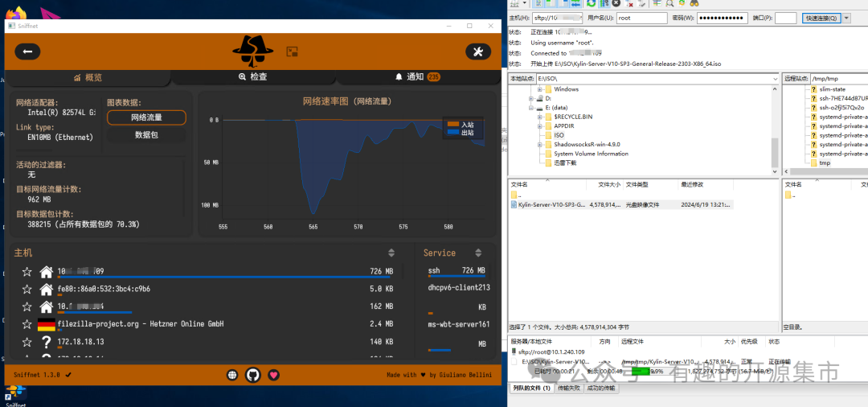Expand the Windows folder in local tree

click(x=540, y=89)
